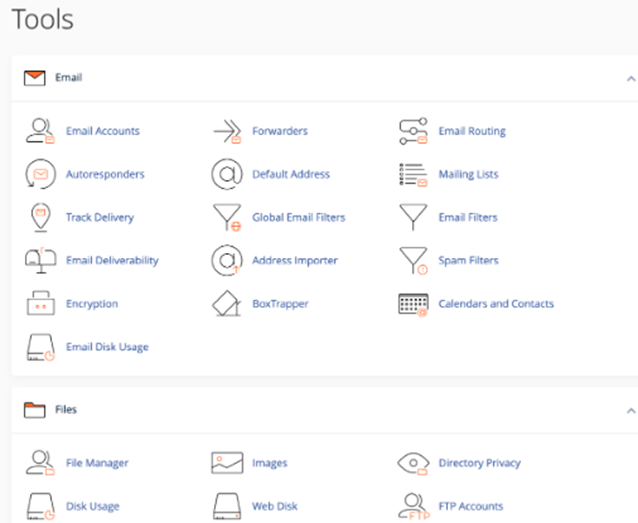Open the Address Importer link
The width and height of the screenshot is (638, 523).
point(295,261)
